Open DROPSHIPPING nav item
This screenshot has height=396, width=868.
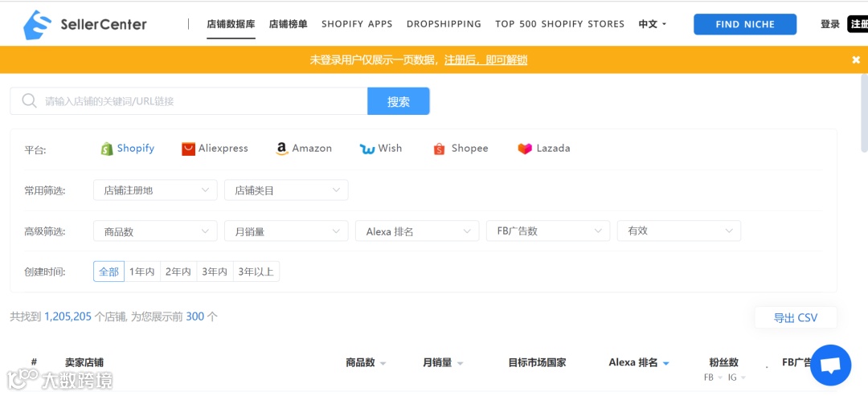pyautogui.click(x=444, y=24)
